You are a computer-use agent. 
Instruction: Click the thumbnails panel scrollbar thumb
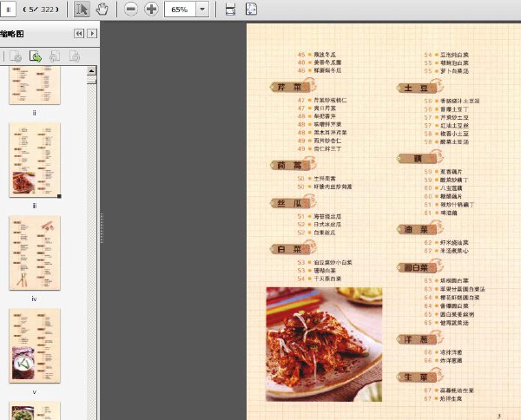pos(91,80)
